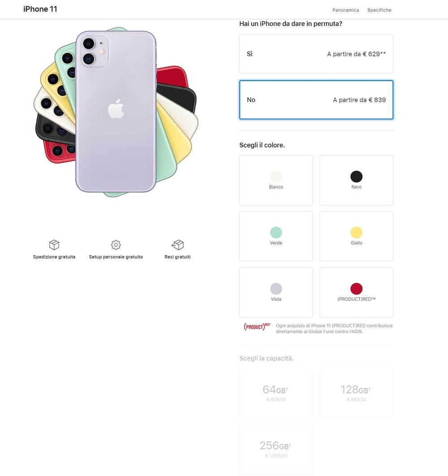Choose 256GB capacity at € 1.009,00
448x476 pixels.
tap(276, 450)
